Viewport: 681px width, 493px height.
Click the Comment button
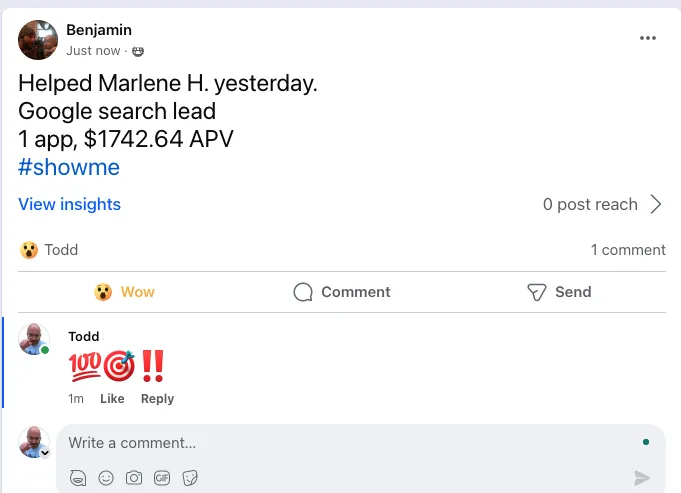click(342, 292)
